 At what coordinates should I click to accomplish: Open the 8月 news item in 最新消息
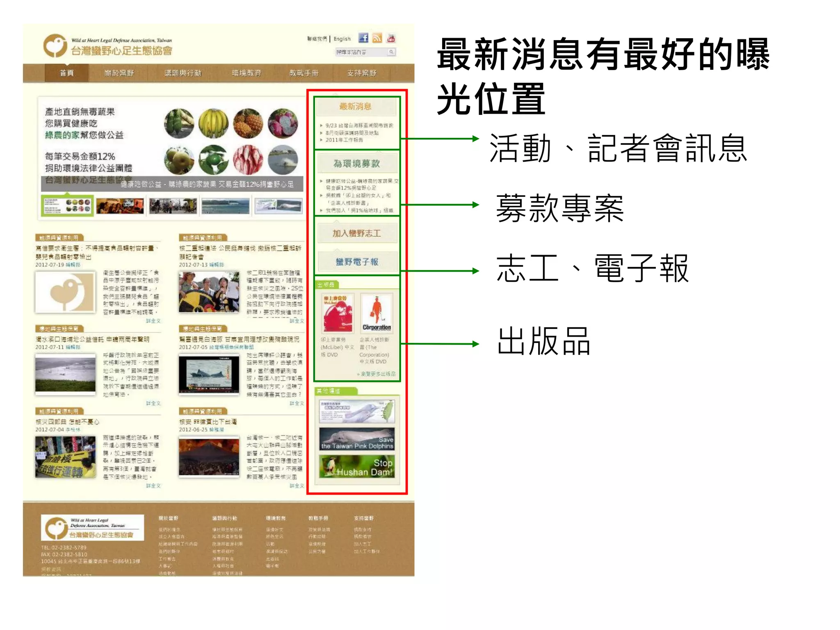coord(352,133)
